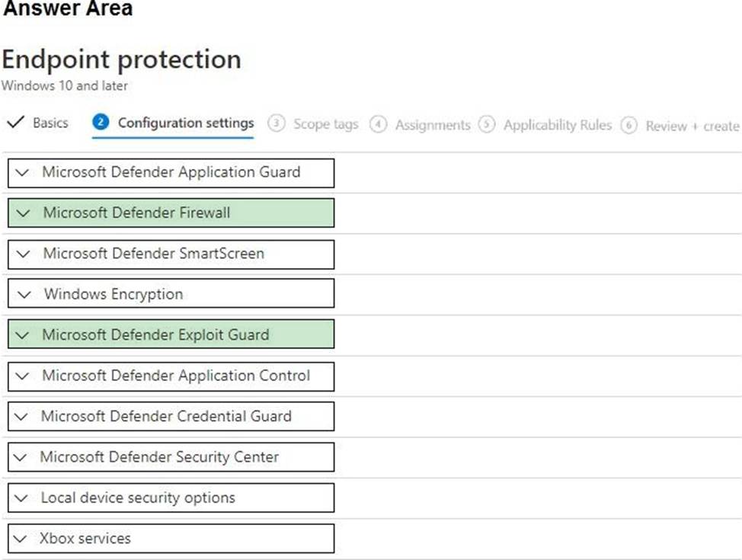This screenshot has width=742, height=560.
Task: Expand Microsoft Defender Application Control
Action: pyautogui.click(x=171, y=376)
